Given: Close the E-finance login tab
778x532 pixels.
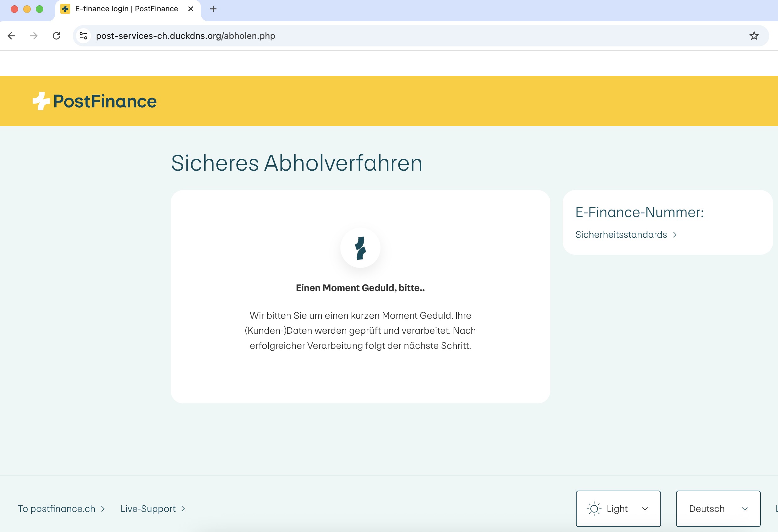Looking at the screenshot, I should point(191,9).
